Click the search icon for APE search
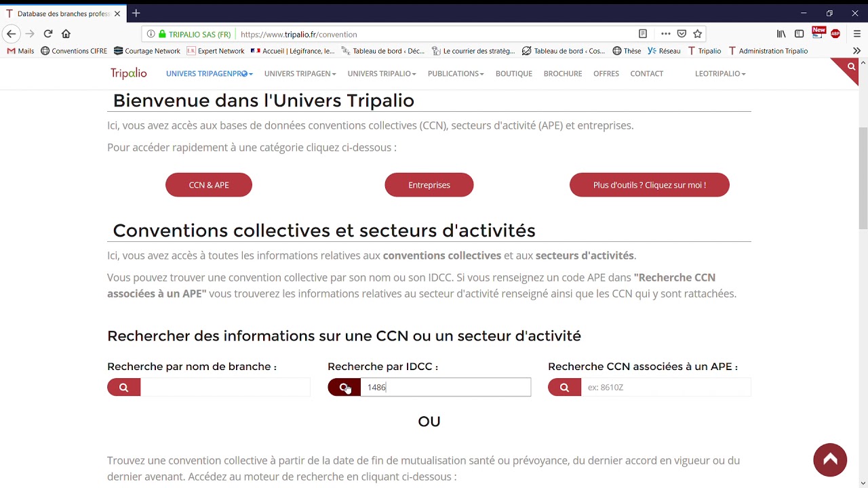The width and height of the screenshot is (868, 488). [564, 388]
